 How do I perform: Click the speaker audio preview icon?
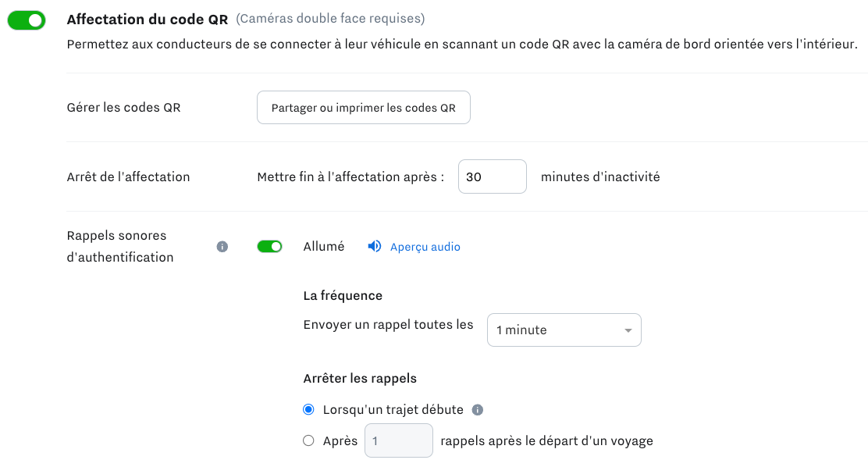point(375,247)
